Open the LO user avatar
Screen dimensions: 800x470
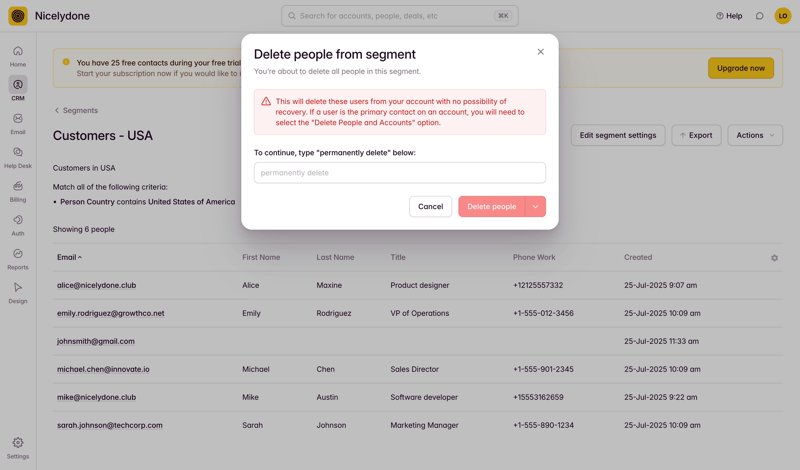coord(783,16)
